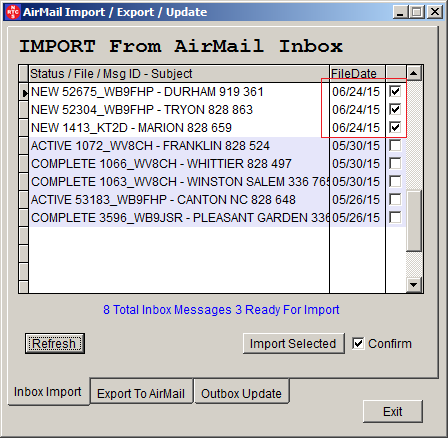Uncheck the DURHAM 919 361 message checkbox
448x438 pixels.
[395, 92]
